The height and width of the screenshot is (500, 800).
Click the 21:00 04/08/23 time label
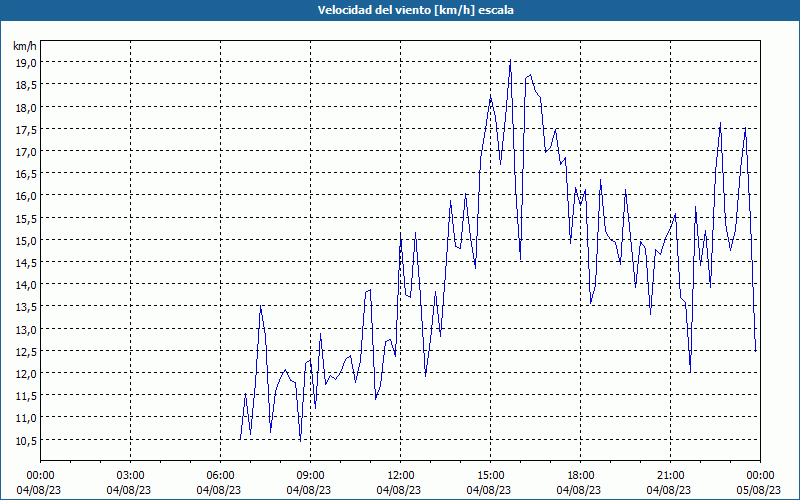click(x=669, y=483)
